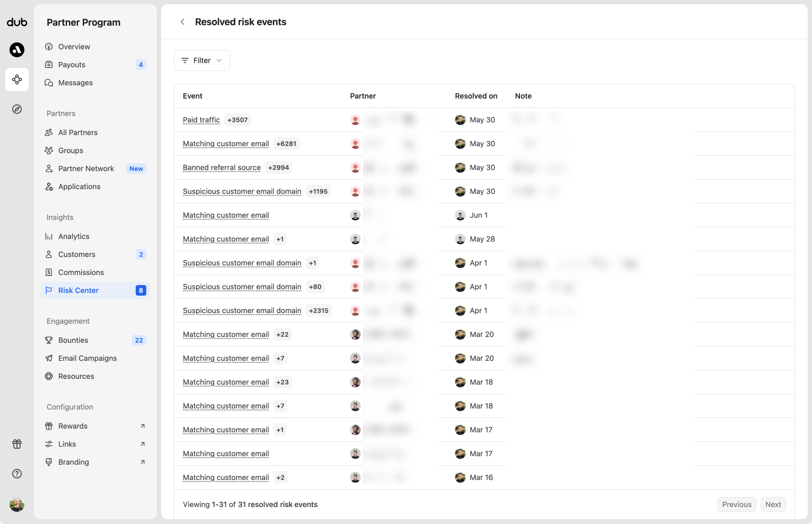Open Suspicious customer email domain +2315 event
The width and height of the screenshot is (812, 524).
coord(242,310)
